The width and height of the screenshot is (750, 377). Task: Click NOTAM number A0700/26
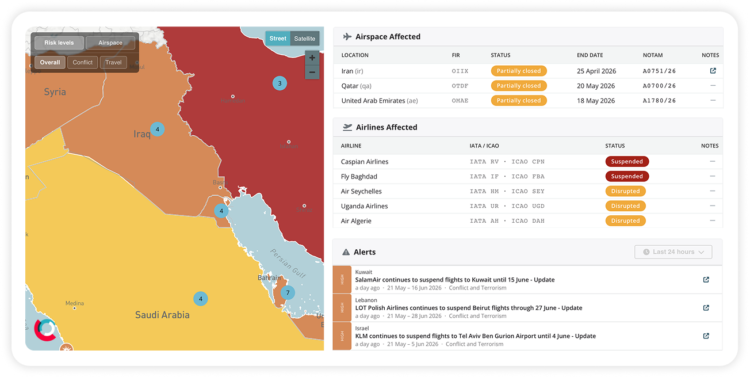[659, 86]
